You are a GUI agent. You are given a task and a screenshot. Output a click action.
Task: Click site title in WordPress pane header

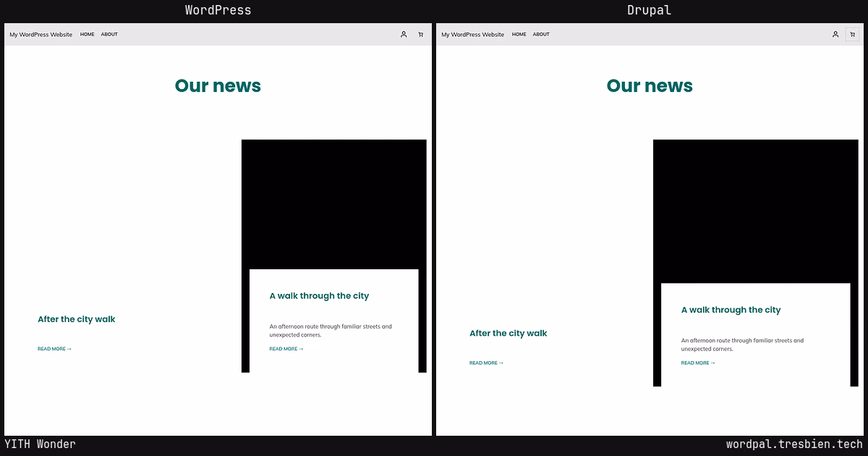coord(41,34)
